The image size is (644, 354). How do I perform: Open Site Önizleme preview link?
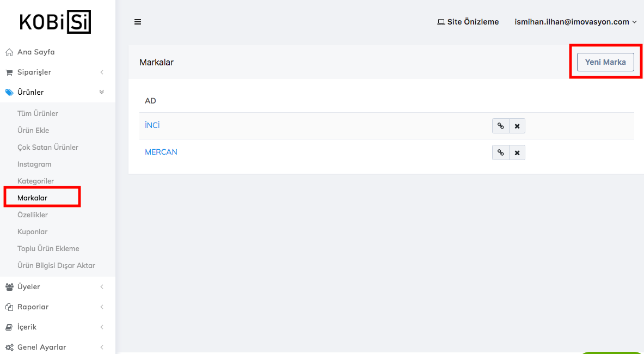tap(468, 22)
